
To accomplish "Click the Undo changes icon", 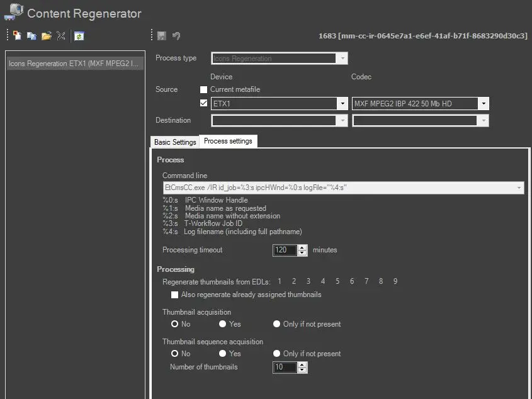I will [x=176, y=36].
